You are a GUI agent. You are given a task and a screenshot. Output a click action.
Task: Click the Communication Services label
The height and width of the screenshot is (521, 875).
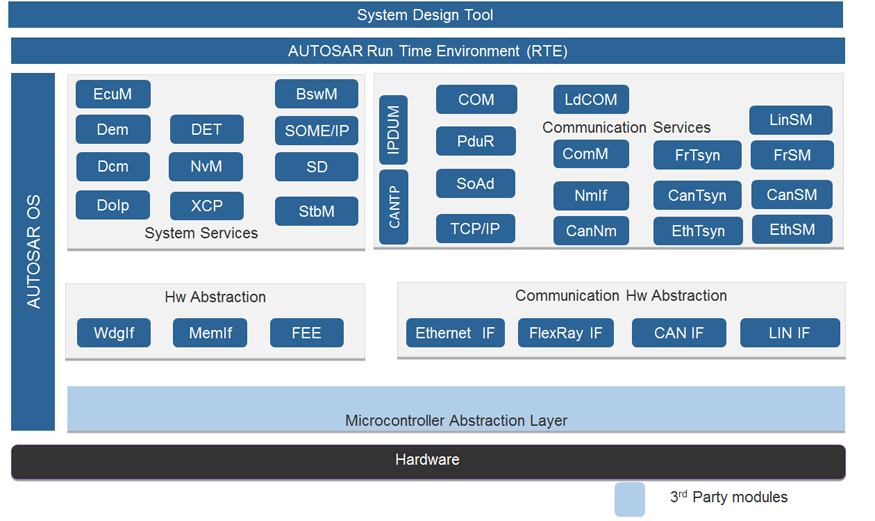click(626, 127)
